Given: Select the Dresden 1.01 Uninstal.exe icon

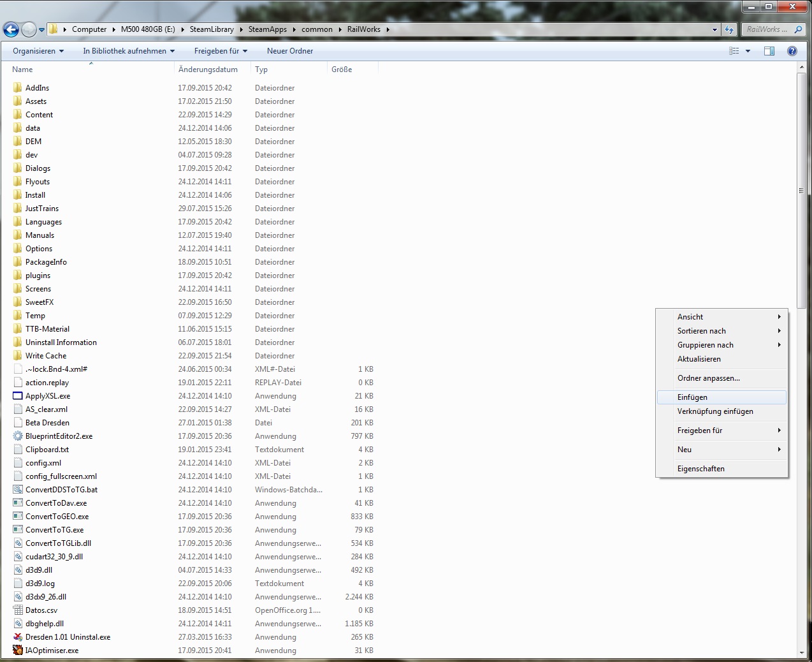Looking at the screenshot, I should pyautogui.click(x=17, y=637).
